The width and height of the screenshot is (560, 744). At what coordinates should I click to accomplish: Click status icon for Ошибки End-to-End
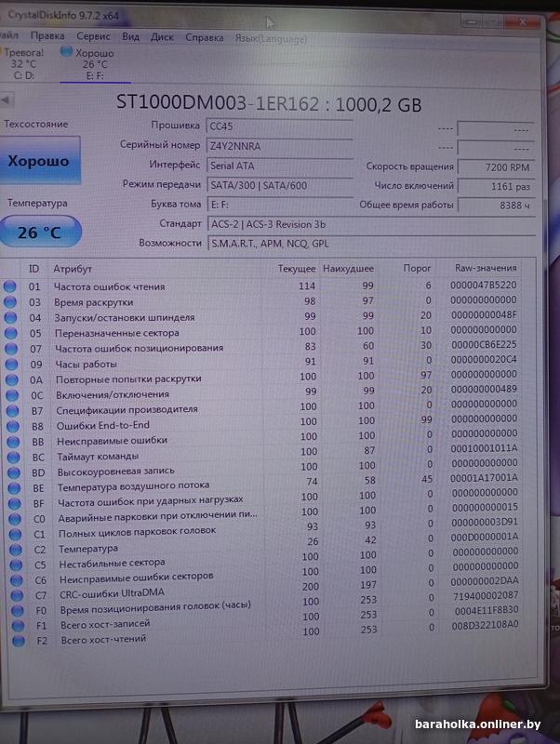coord(13,426)
